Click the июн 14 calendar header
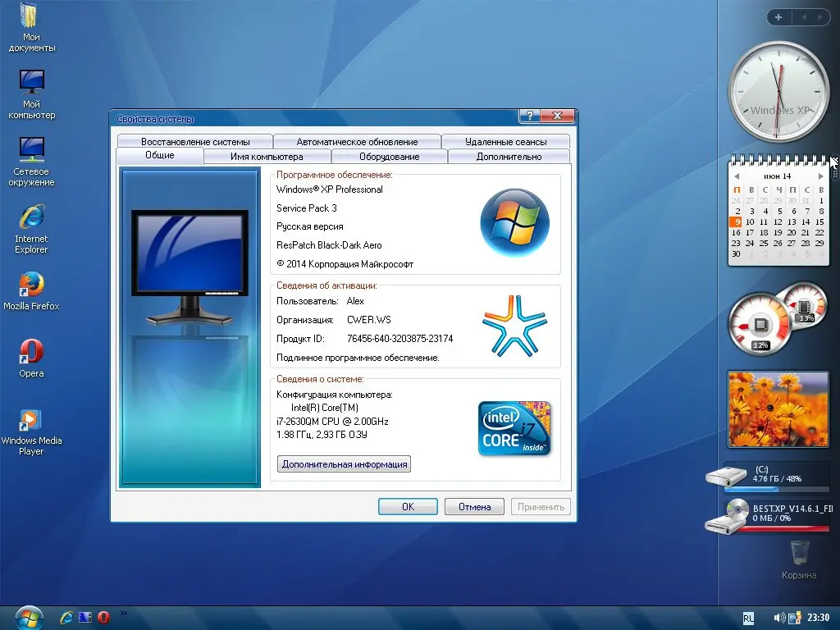Screen dimensions: 840x630 (778, 176)
